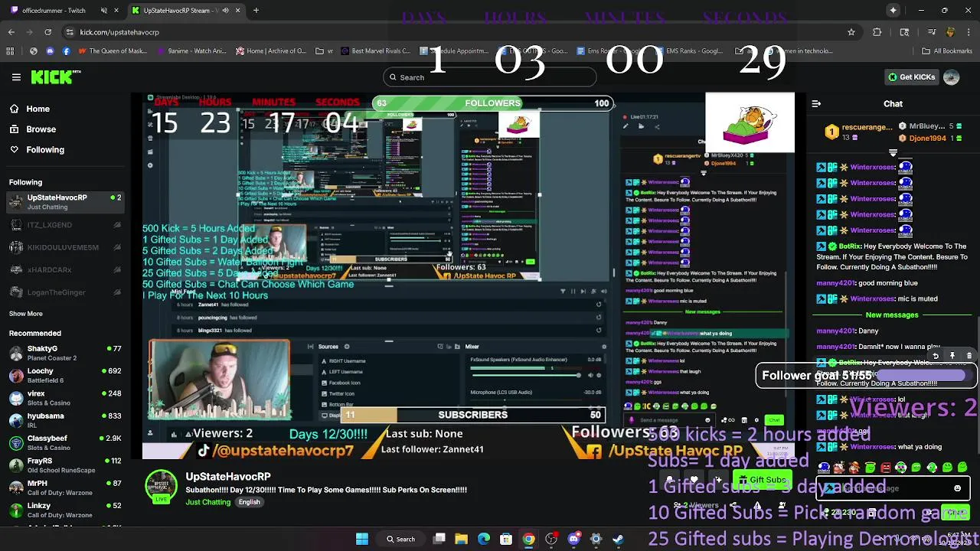Screen dimensions: 980x551
Task: Open recommended channel MrPH
Action: [x=64, y=487]
